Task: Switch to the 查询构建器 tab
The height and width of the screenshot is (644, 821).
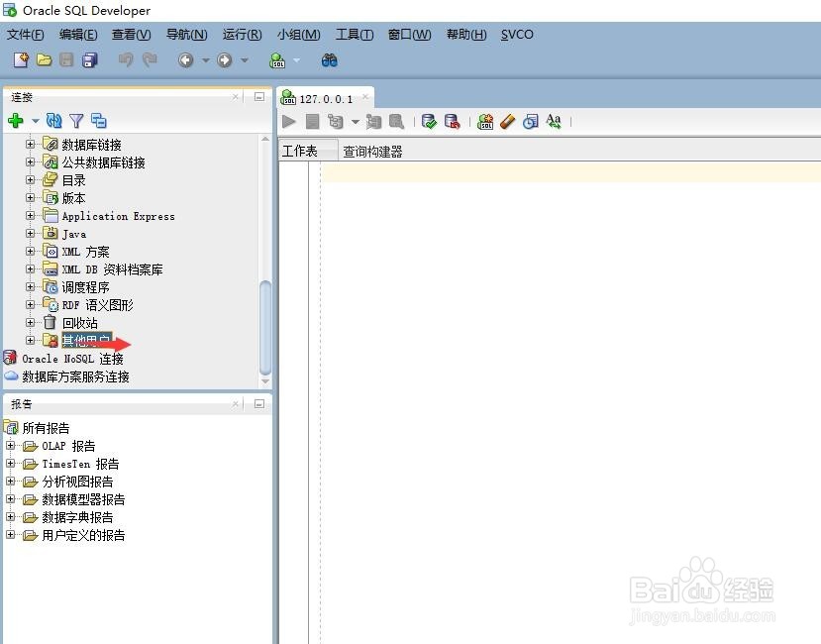Action: [372, 152]
